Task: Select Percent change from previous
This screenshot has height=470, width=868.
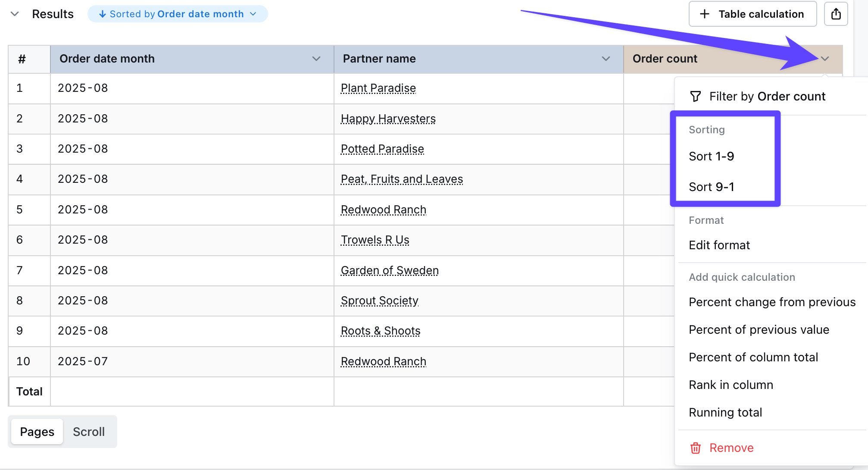Action: click(771, 302)
